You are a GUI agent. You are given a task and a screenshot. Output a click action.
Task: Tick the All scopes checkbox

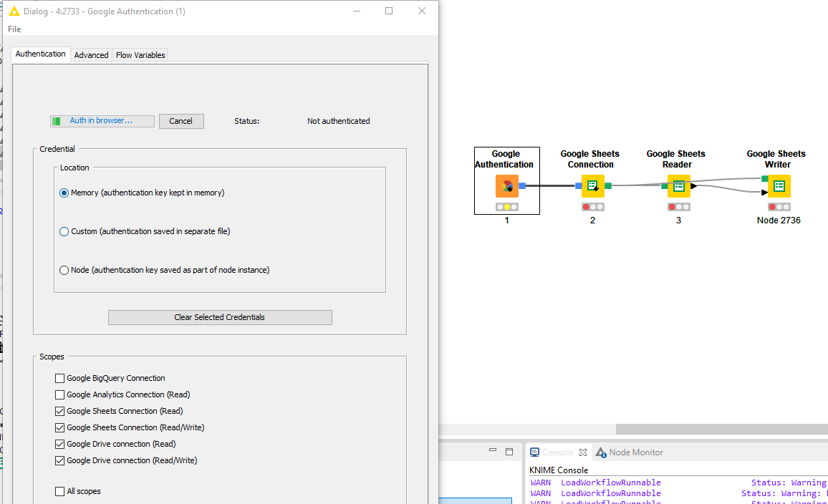pos(59,491)
